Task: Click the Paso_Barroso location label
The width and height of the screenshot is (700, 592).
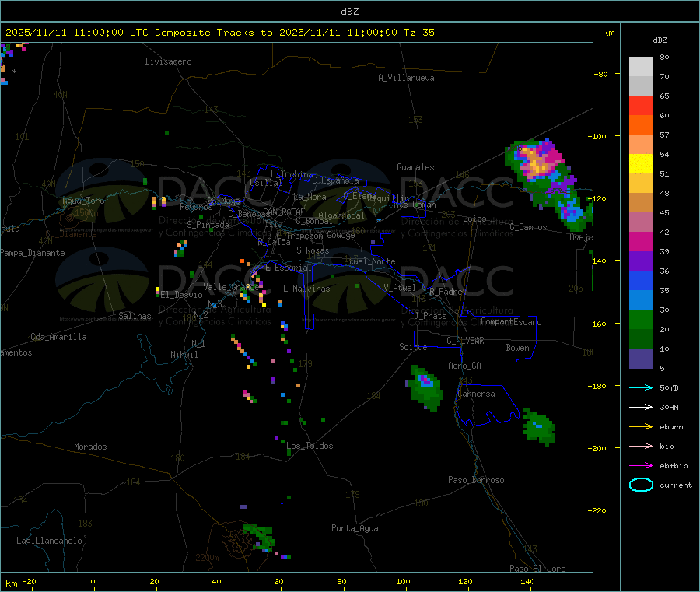Action: [476, 480]
